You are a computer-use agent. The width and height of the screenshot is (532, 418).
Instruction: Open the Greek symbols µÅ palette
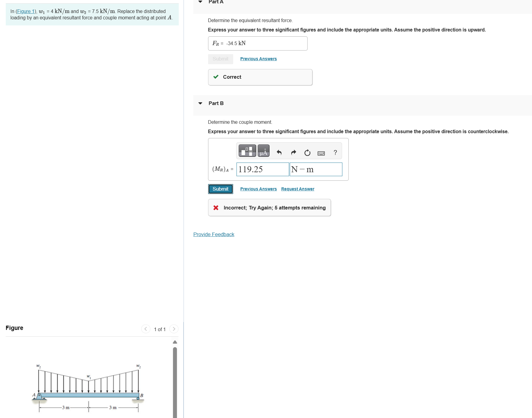(263, 151)
